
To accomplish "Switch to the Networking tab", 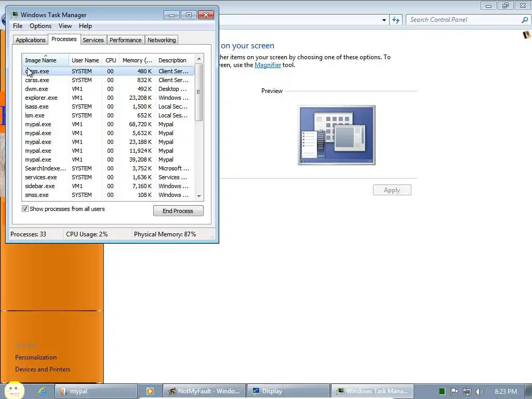I will [x=162, y=40].
